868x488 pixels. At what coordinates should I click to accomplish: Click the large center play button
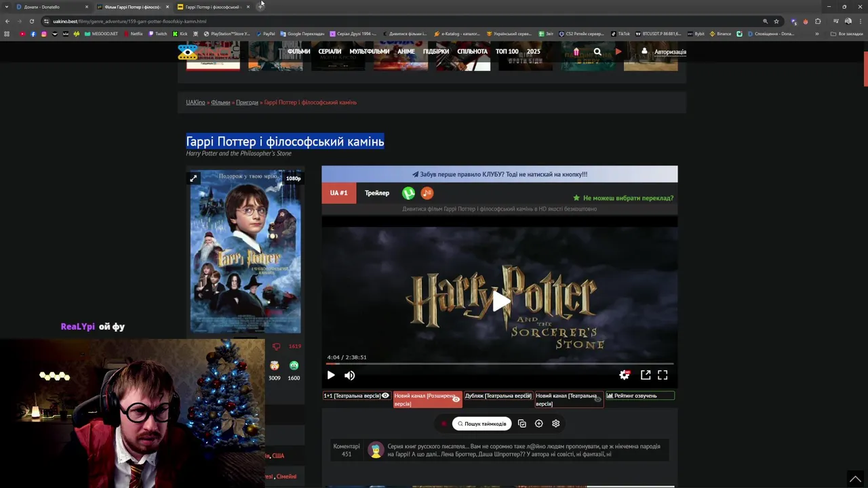coord(500,302)
